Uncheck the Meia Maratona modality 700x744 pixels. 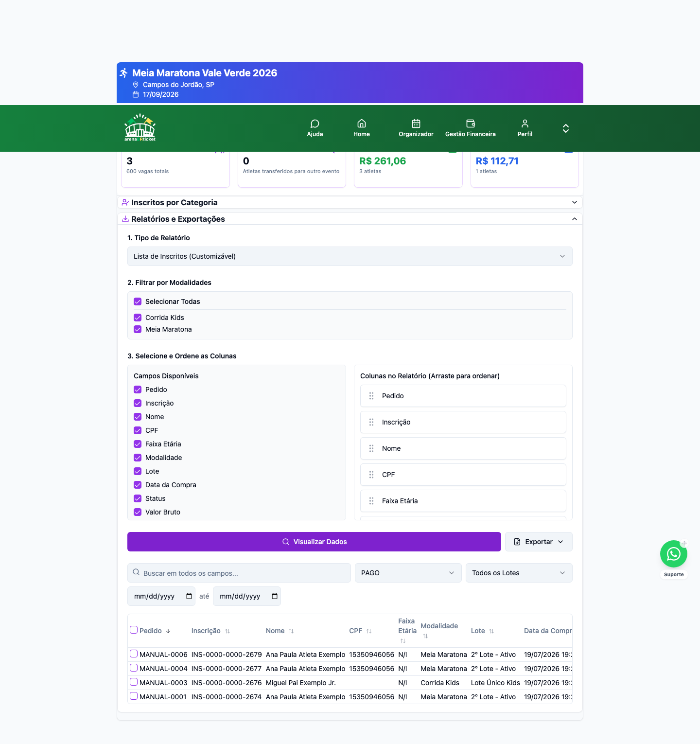tap(138, 329)
